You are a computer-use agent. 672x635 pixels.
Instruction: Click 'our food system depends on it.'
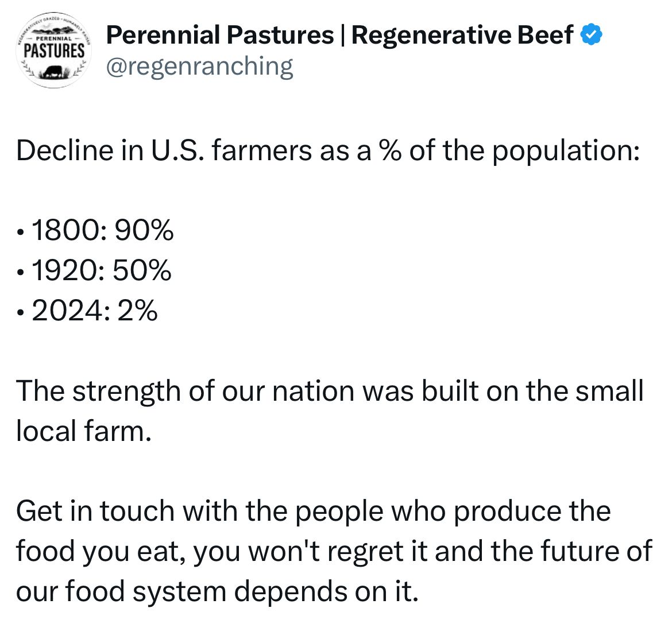(x=217, y=591)
